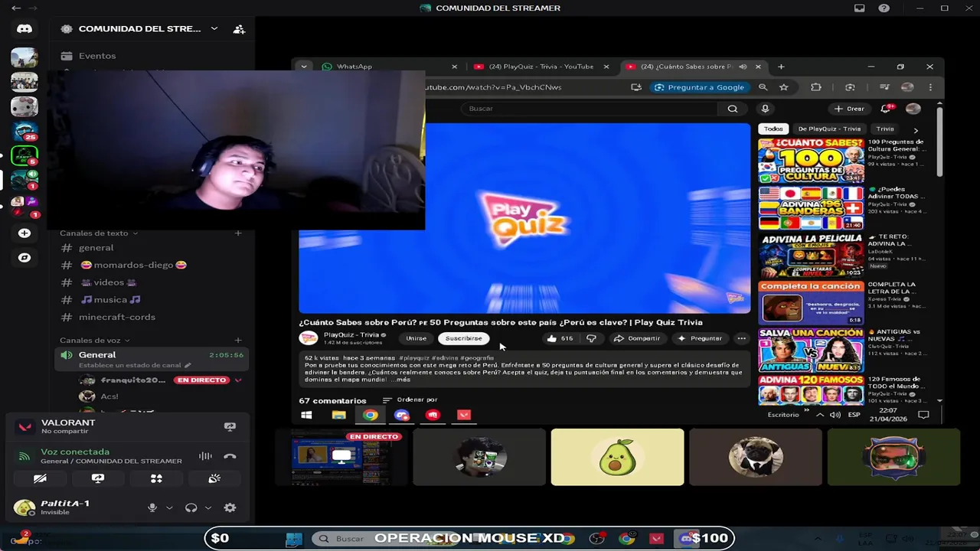Select user Acs! in voice channel
980x551 pixels.
pos(109,396)
